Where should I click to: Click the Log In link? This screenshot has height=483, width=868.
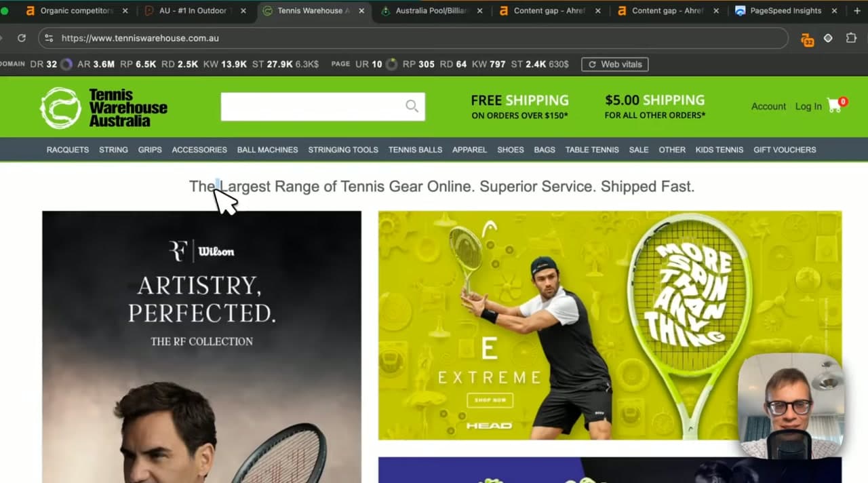pos(808,107)
